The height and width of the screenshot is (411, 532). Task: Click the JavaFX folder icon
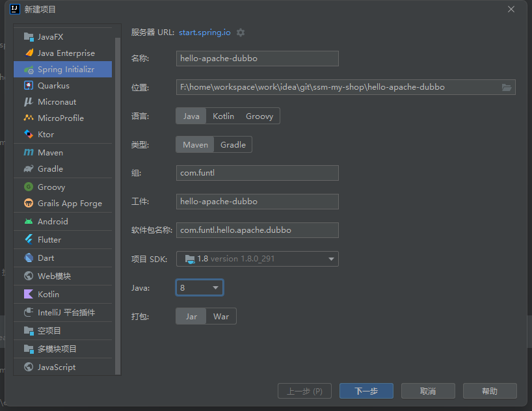click(x=29, y=36)
